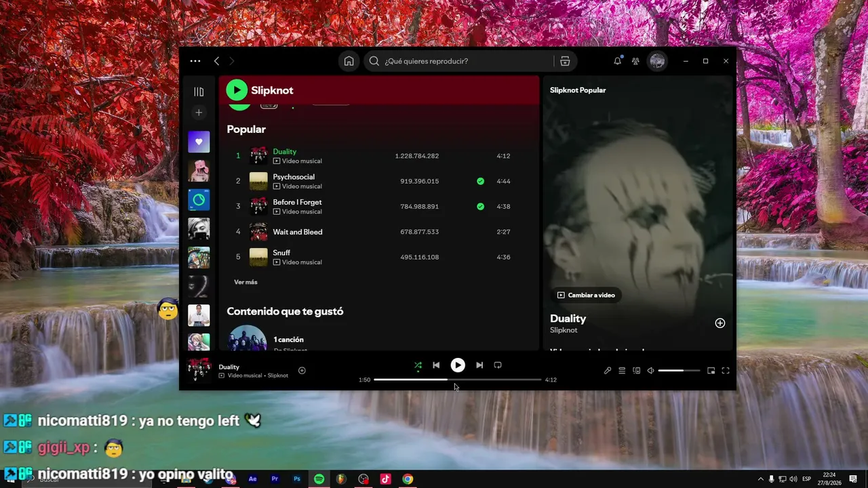The width and height of the screenshot is (868, 488).
Task: Open After Effects from the taskbar
Action: click(253, 479)
